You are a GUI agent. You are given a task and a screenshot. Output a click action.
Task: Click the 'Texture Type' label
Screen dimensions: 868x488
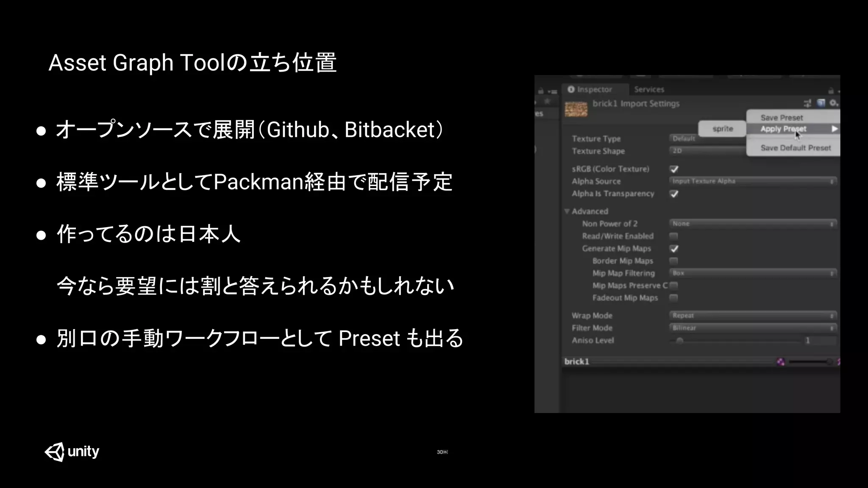[x=596, y=139]
